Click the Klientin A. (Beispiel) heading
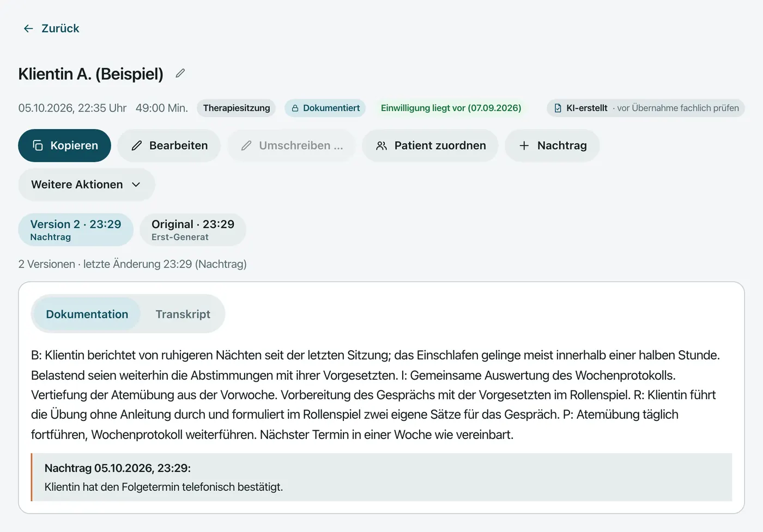 [x=91, y=74]
